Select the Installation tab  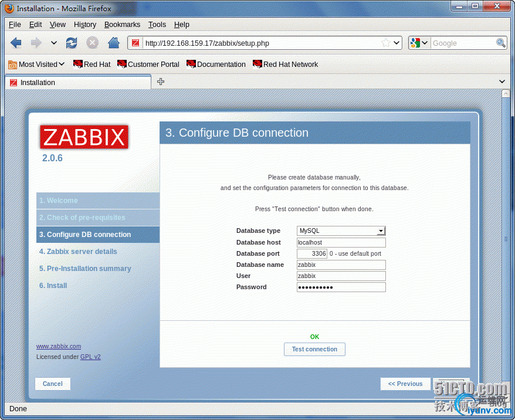(78, 83)
